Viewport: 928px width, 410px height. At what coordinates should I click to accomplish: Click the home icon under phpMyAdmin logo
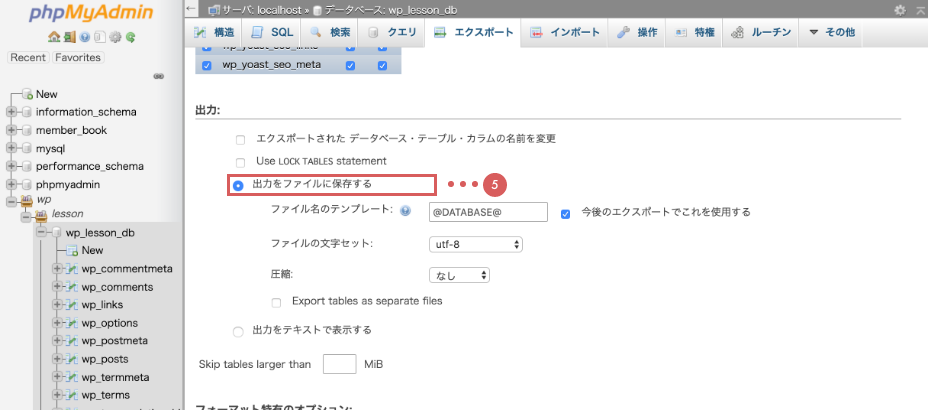coord(53,38)
